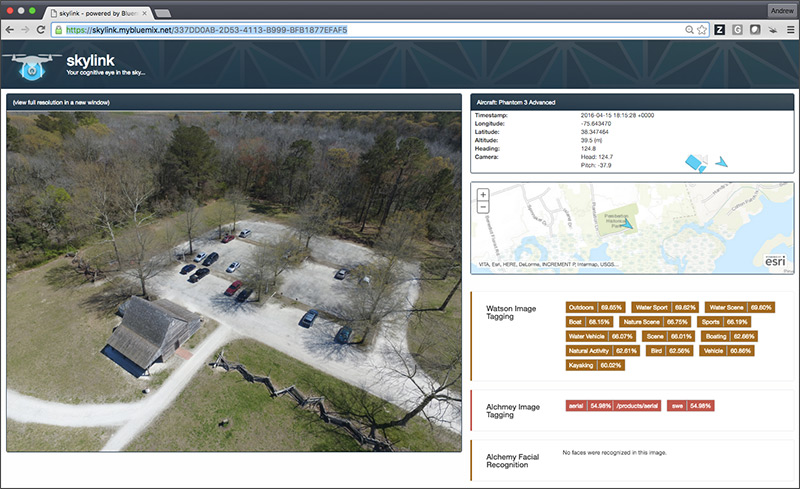
Task: Click the green secure padlock icon
Action: pyautogui.click(x=59, y=30)
